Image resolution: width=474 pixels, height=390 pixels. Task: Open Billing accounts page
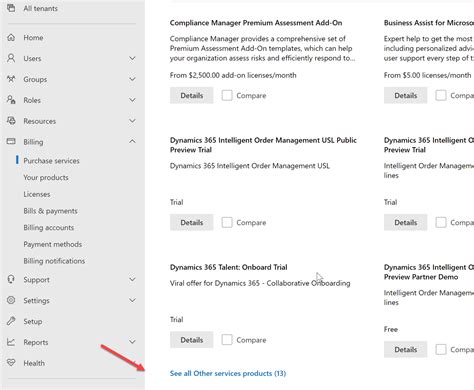(49, 227)
